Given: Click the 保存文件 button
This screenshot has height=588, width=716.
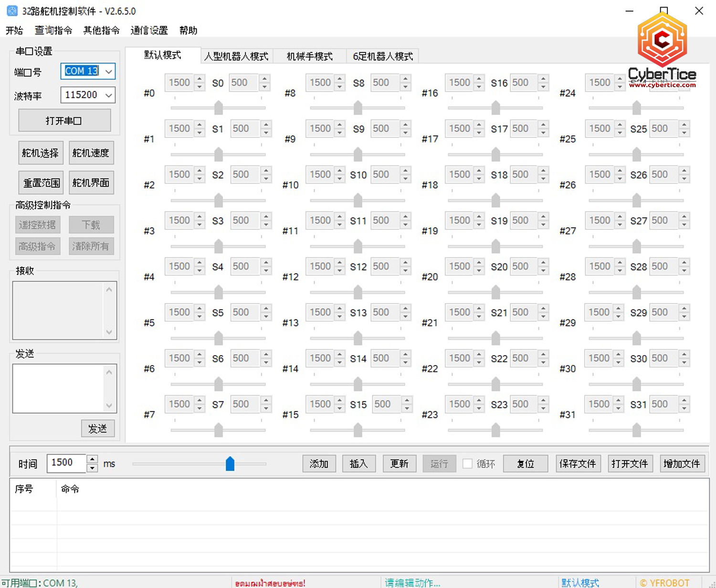Looking at the screenshot, I should coord(578,463).
